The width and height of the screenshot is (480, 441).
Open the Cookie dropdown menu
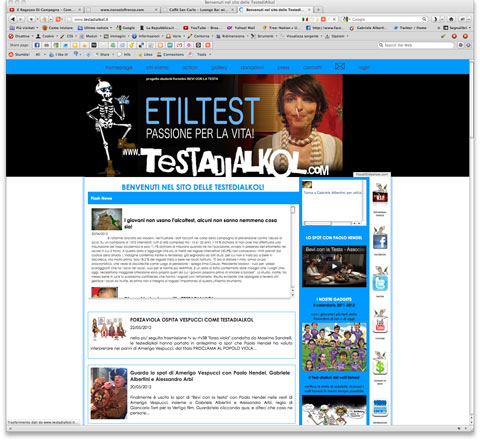coord(47,36)
